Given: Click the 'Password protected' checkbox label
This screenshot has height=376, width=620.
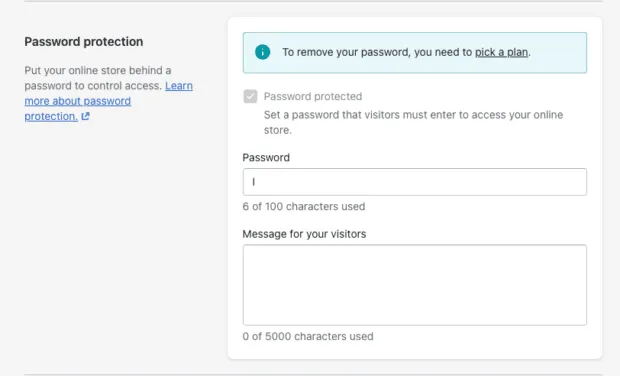Looking at the screenshot, I should (313, 96).
